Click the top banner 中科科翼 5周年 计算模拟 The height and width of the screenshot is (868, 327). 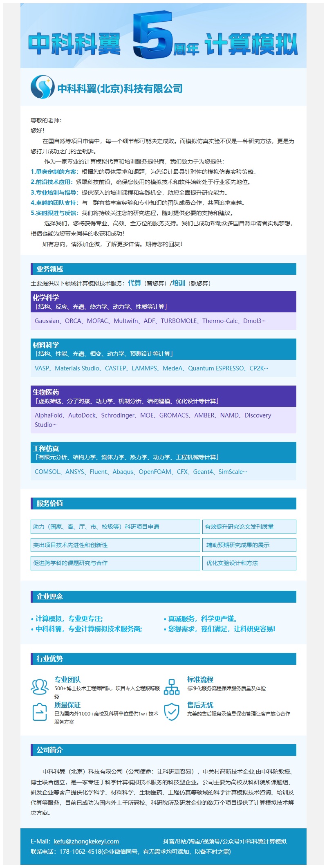pyautogui.click(x=163, y=36)
